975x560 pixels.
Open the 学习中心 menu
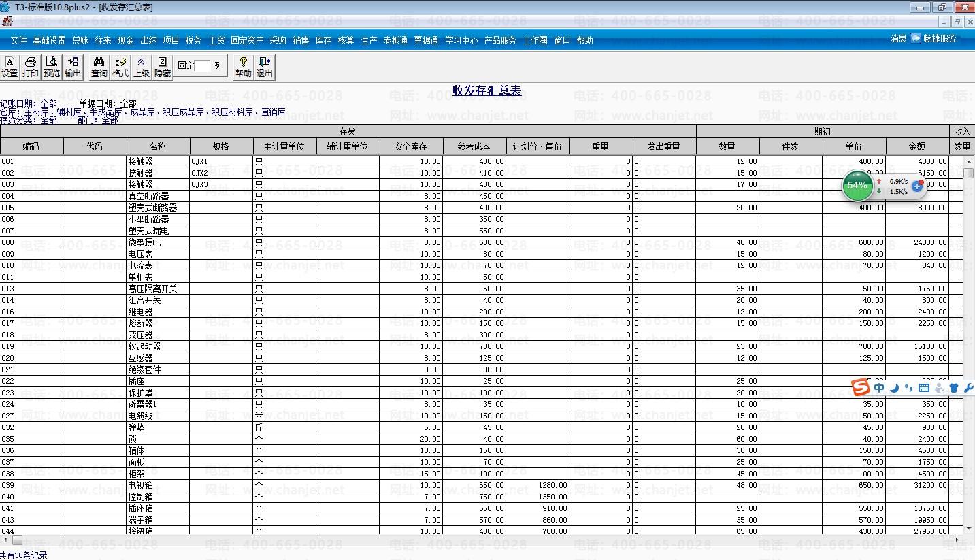(x=461, y=40)
